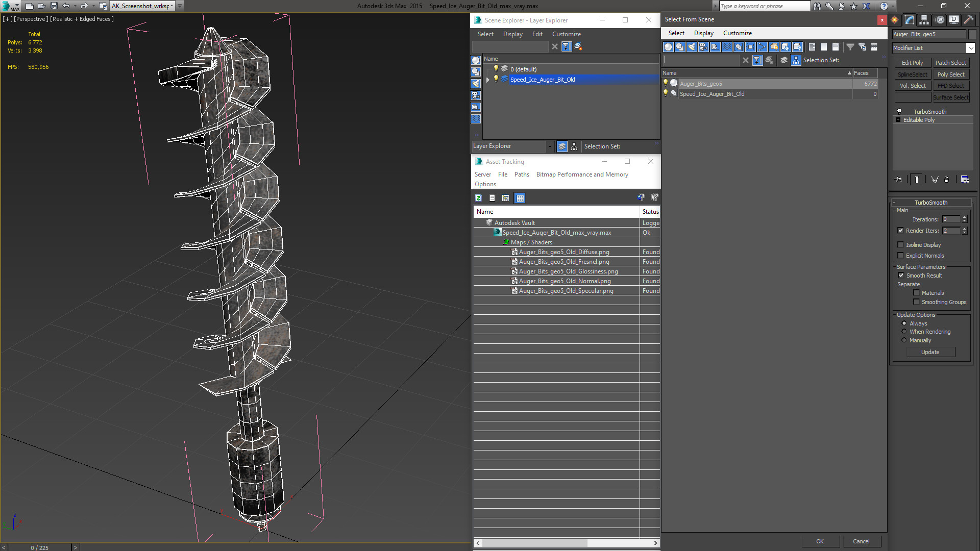This screenshot has width=980, height=551.
Task: Open Paths menu in Asset Tracking
Action: 522,174
